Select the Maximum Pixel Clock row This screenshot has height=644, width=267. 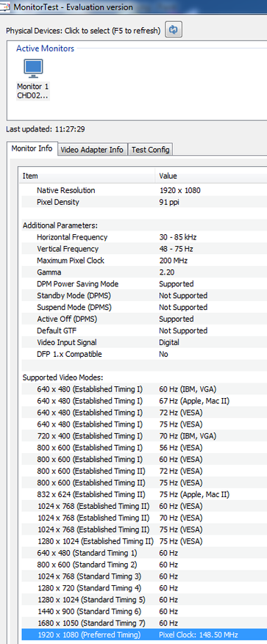(143, 261)
